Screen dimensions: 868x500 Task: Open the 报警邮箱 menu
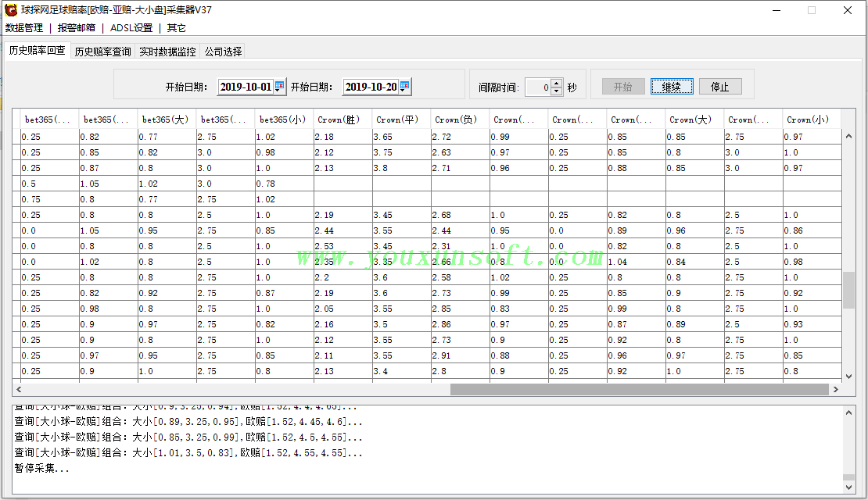[x=77, y=27]
